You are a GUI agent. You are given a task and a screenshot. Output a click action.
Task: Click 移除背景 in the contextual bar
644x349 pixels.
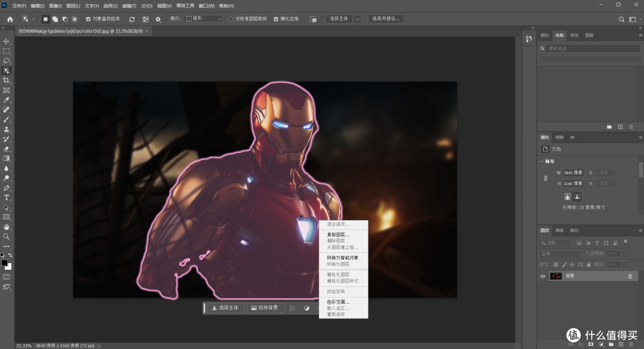[265, 307]
